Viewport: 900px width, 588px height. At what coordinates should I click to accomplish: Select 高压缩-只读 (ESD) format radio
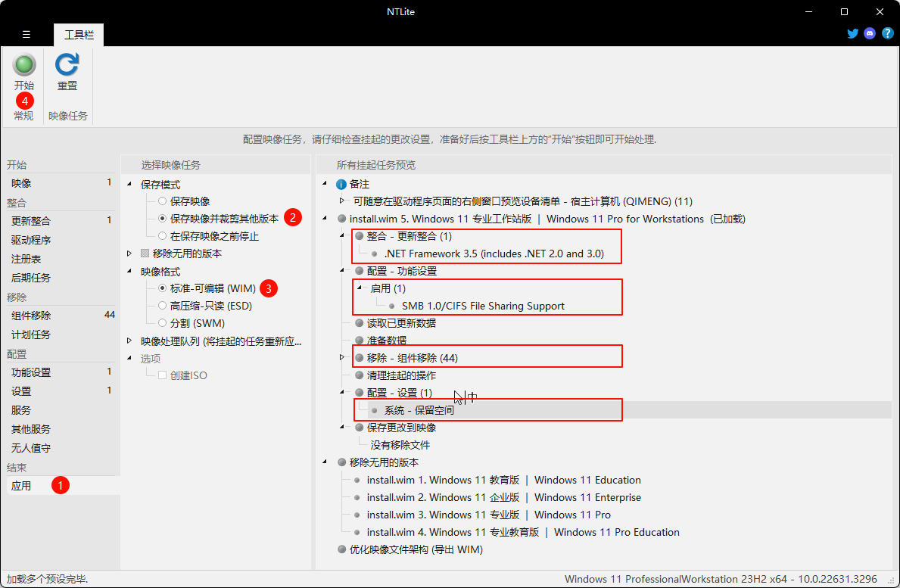pos(163,306)
